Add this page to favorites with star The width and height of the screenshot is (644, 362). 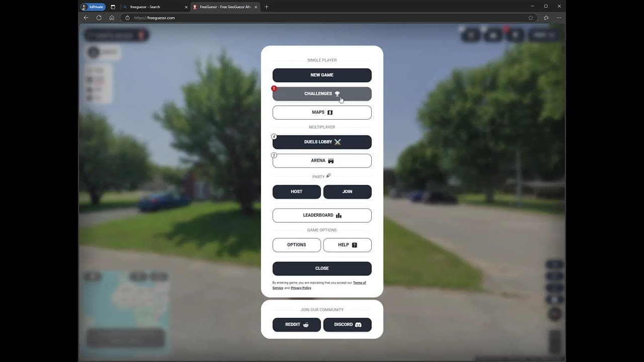[531, 18]
